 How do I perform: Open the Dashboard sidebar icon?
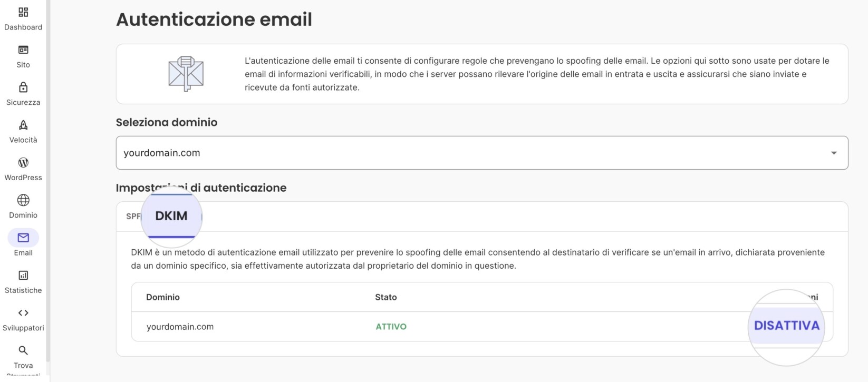(x=23, y=12)
